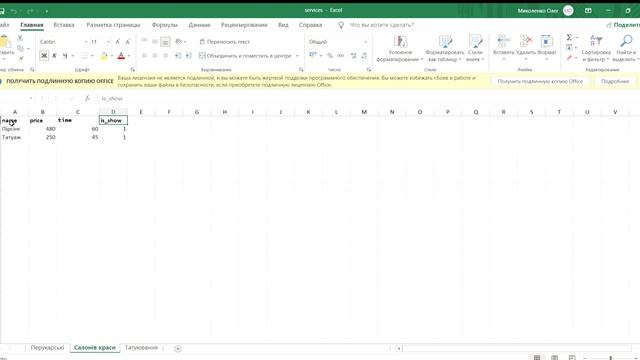
Task: Click the Format Painter brush icon
Action: click(21, 59)
